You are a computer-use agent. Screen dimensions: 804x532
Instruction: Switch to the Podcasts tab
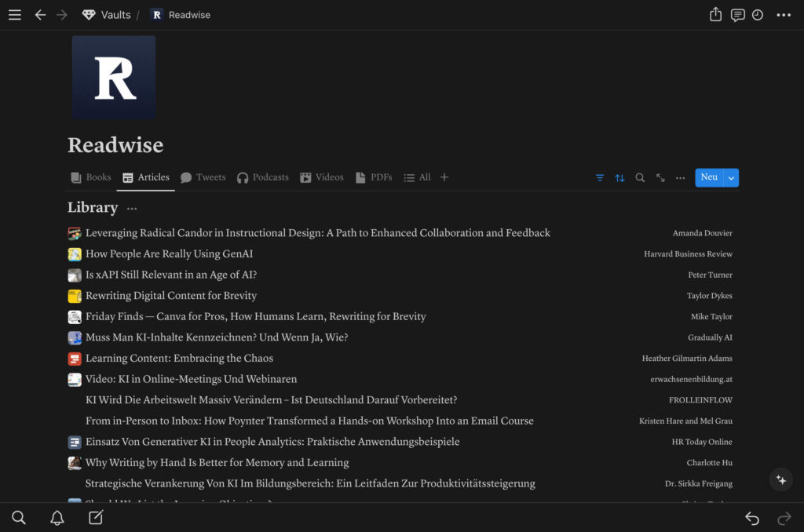point(269,177)
